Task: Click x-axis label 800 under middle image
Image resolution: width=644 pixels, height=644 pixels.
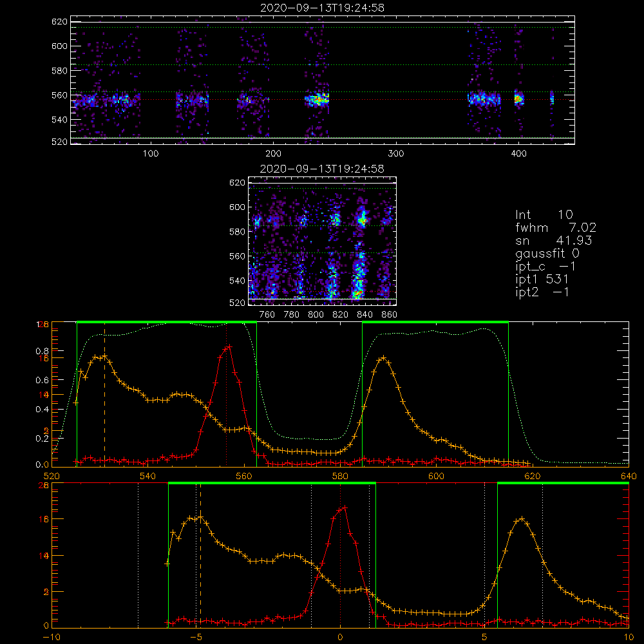Action: click(x=316, y=315)
